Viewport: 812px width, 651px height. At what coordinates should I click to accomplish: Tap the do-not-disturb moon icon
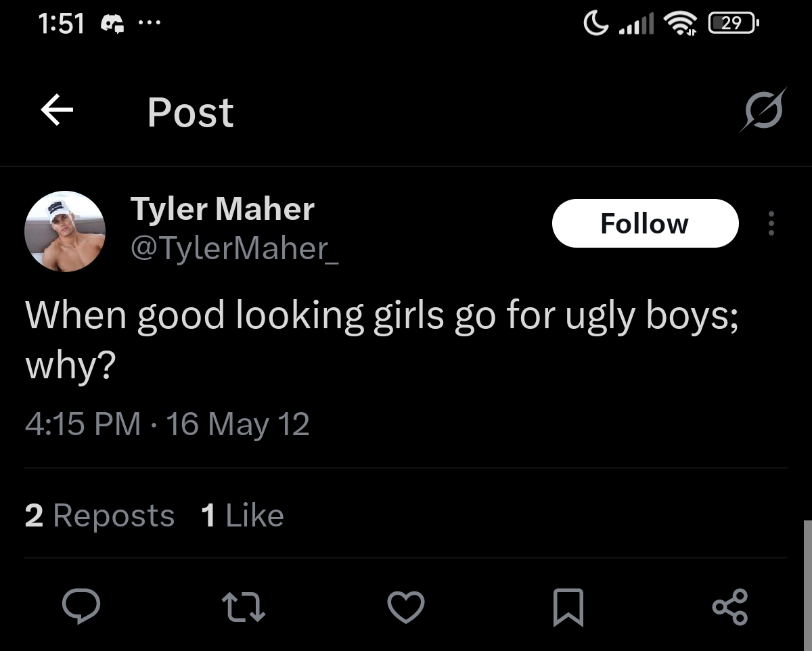pos(595,24)
